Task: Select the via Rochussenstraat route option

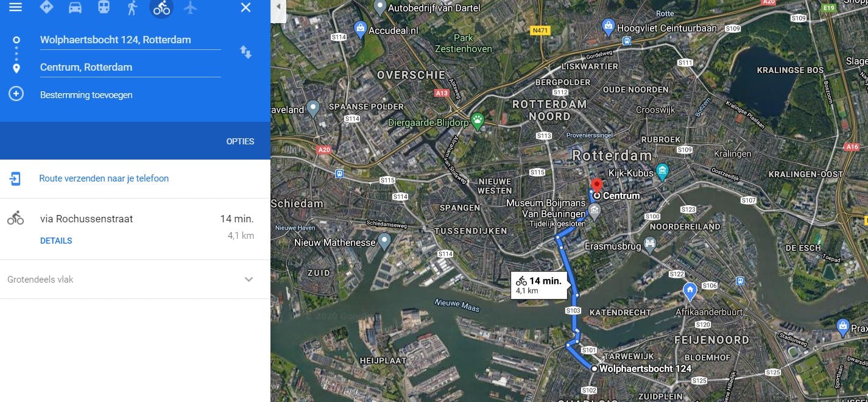Action: click(x=135, y=229)
